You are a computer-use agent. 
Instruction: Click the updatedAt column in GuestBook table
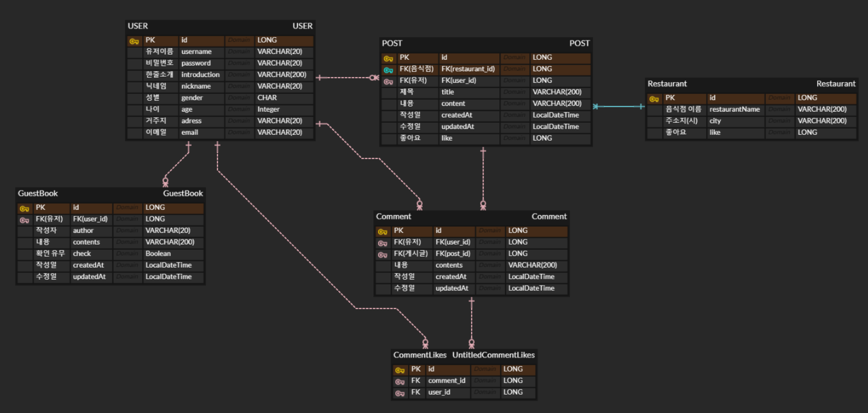click(89, 277)
